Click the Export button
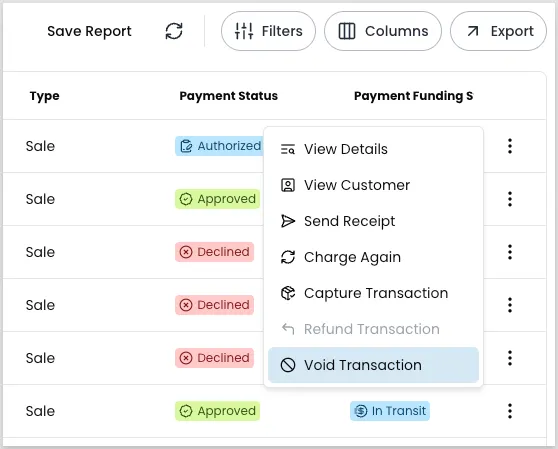 click(498, 31)
